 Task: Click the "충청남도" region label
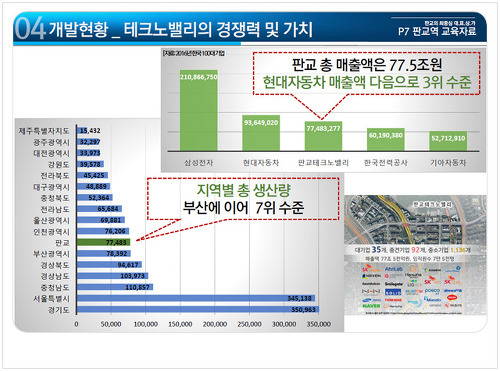[55, 287]
